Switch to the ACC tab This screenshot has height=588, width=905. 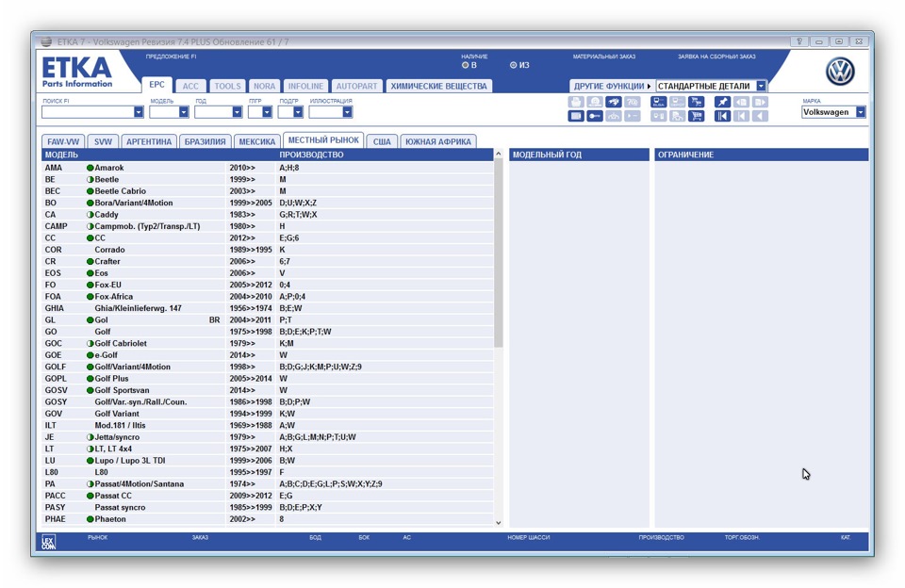click(x=190, y=86)
